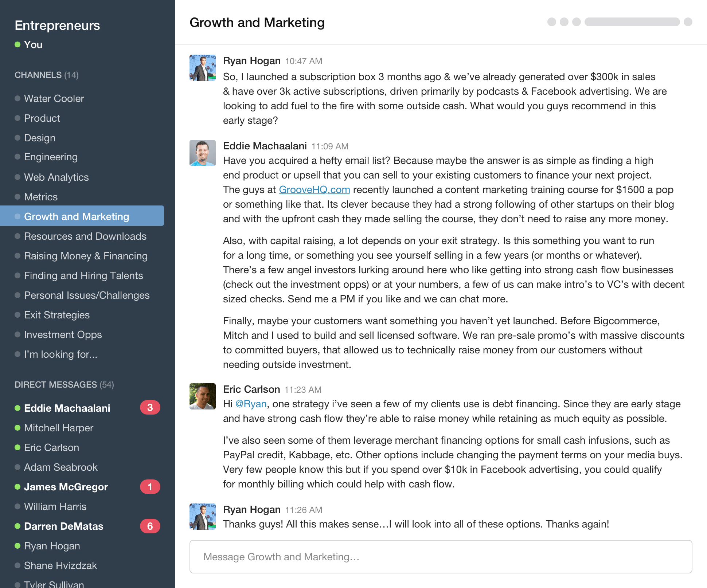This screenshot has height=588, width=707.
Task: Click the Message Growth and Marketing input field
Action: pyautogui.click(x=440, y=557)
